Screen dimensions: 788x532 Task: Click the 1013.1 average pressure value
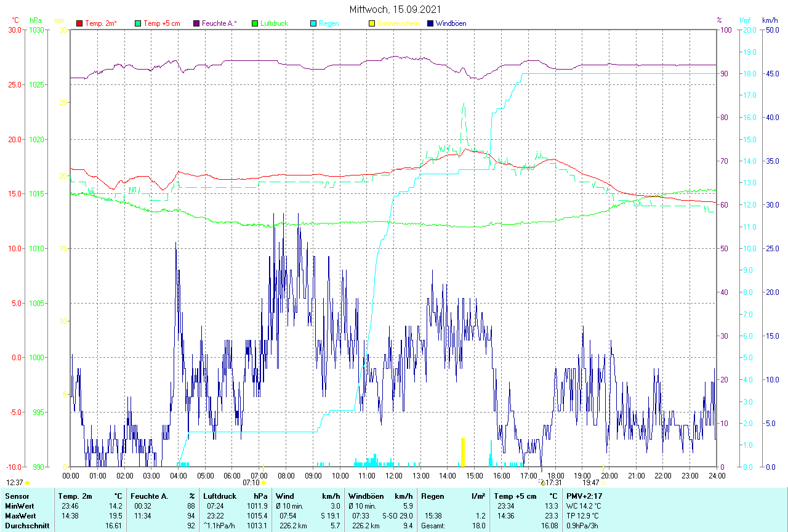(x=257, y=525)
